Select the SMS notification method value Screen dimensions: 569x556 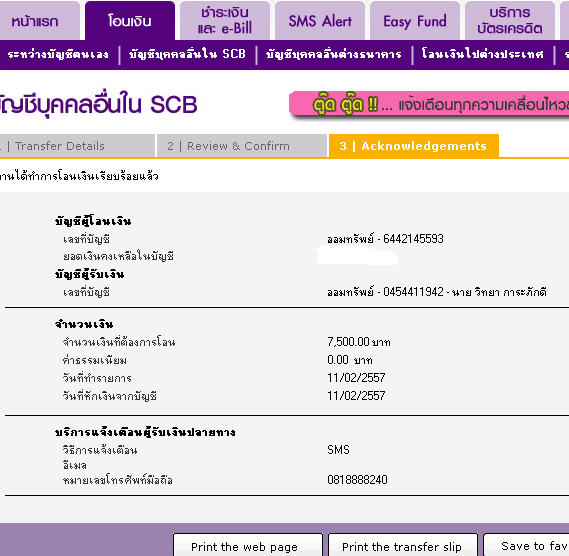(338, 450)
